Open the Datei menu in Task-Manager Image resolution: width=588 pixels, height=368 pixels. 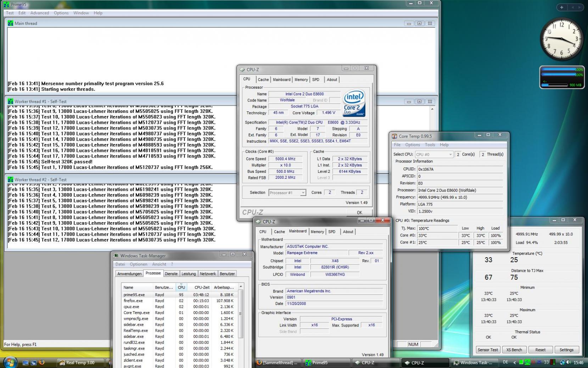(120, 264)
